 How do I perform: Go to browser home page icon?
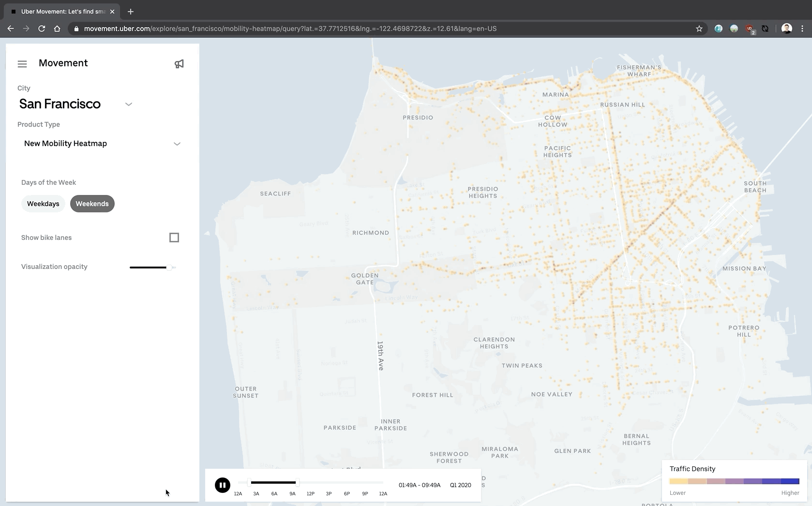pos(57,29)
